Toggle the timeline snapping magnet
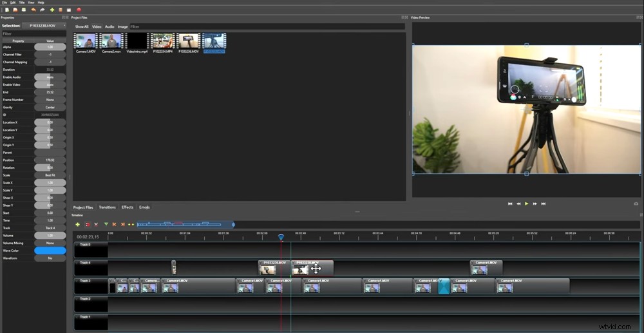Image resolution: width=644 pixels, height=333 pixels. [x=88, y=225]
